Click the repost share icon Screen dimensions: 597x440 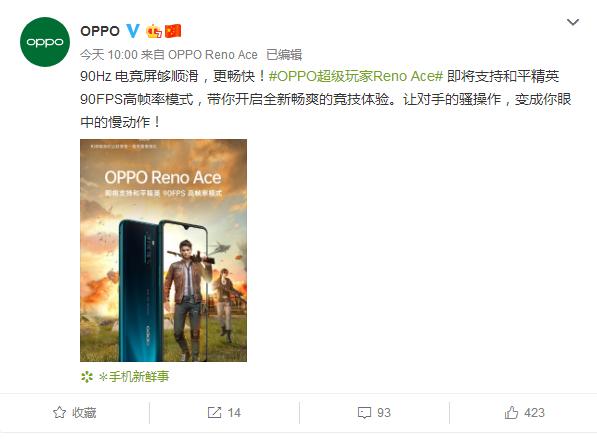point(214,412)
